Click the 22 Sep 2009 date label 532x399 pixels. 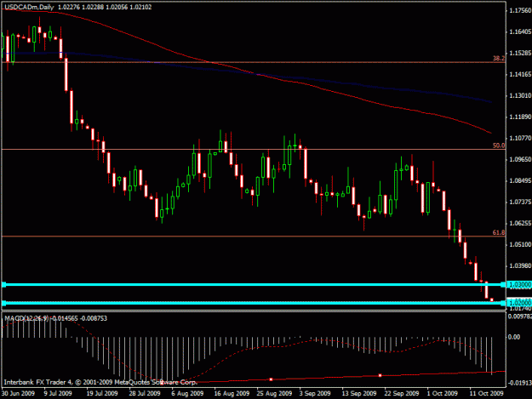pos(402,393)
